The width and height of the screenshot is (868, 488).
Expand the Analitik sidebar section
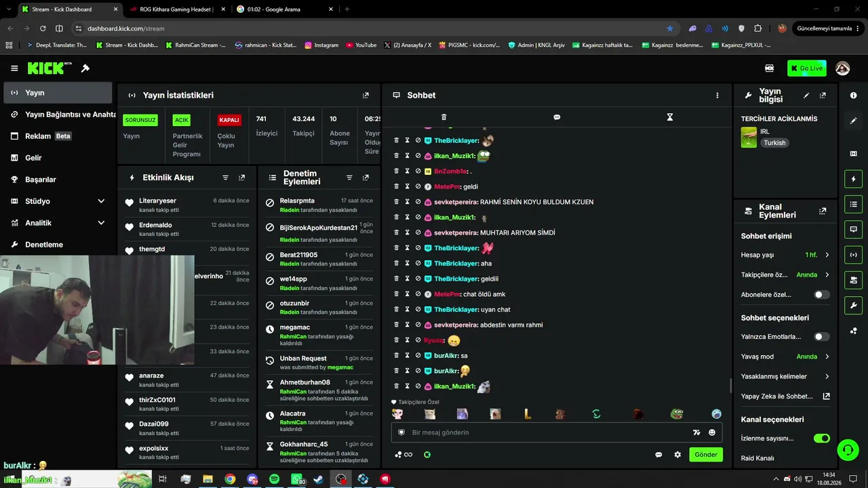(x=58, y=223)
